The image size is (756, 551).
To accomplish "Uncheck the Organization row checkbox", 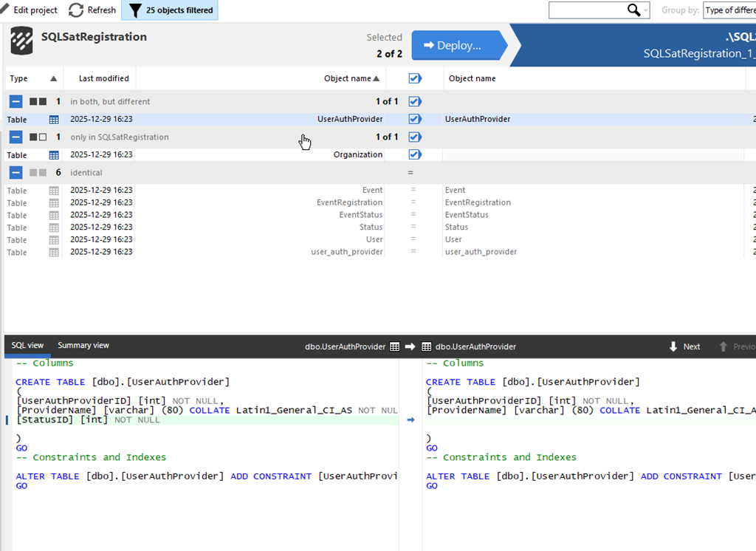I will pyautogui.click(x=414, y=154).
